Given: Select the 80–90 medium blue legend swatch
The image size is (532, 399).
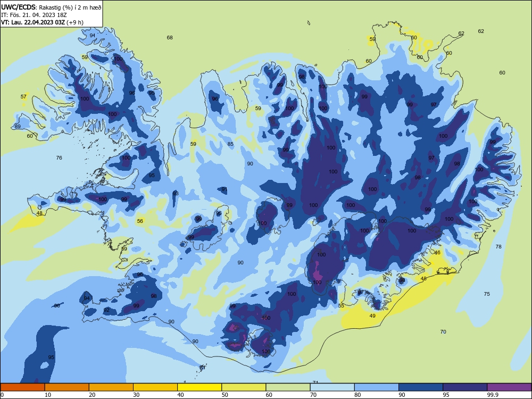Looking at the screenshot, I should 377,387.
